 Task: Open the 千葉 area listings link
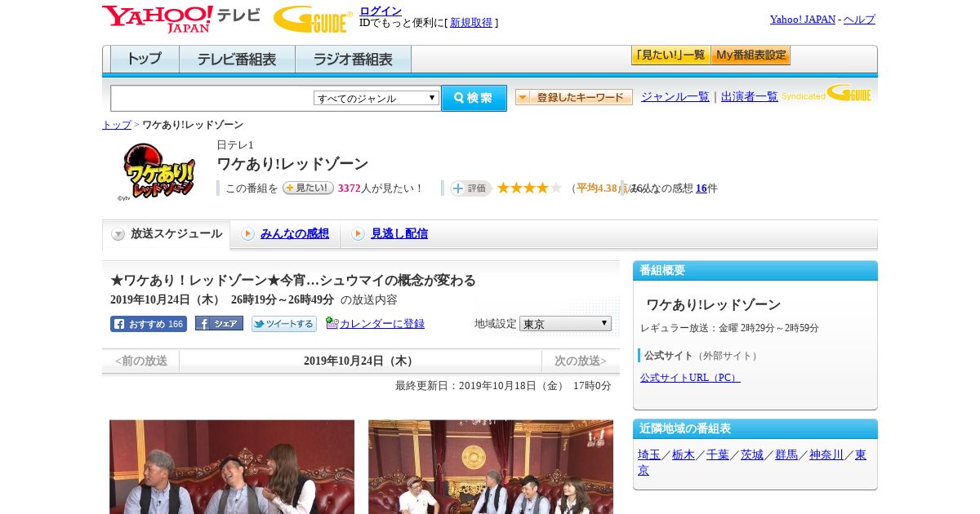tap(718, 454)
